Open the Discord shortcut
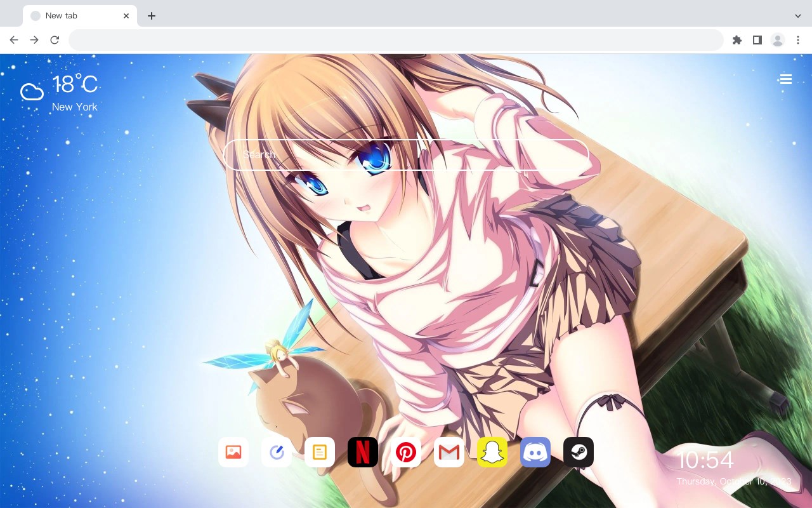Image resolution: width=812 pixels, height=508 pixels. (x=535, y=452)
